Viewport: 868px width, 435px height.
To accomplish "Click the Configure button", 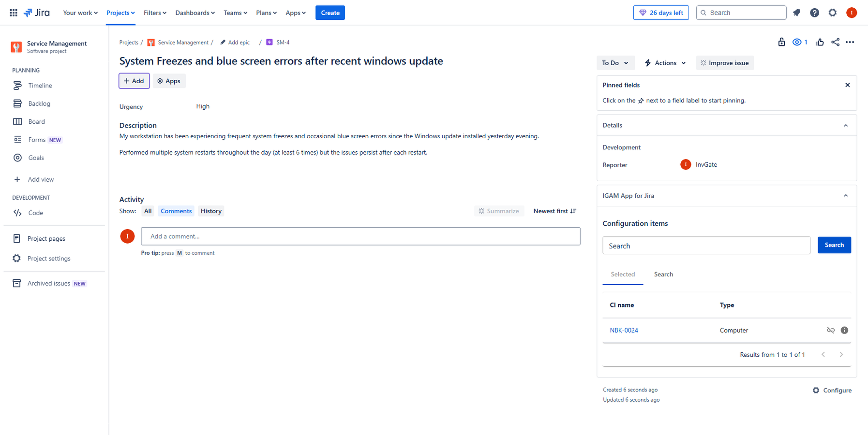I will pyautogui.click(x=832, y=390).
